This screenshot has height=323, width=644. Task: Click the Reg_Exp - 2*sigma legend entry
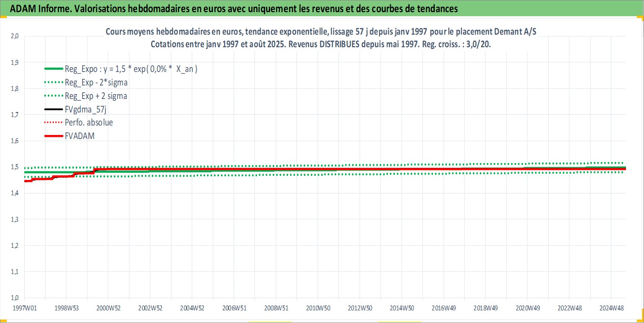point(86,82)
